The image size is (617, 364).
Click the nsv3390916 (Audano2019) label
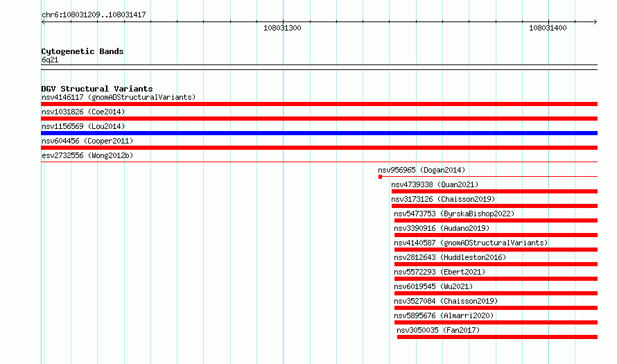pyautogui.click(x=442, y=228)
